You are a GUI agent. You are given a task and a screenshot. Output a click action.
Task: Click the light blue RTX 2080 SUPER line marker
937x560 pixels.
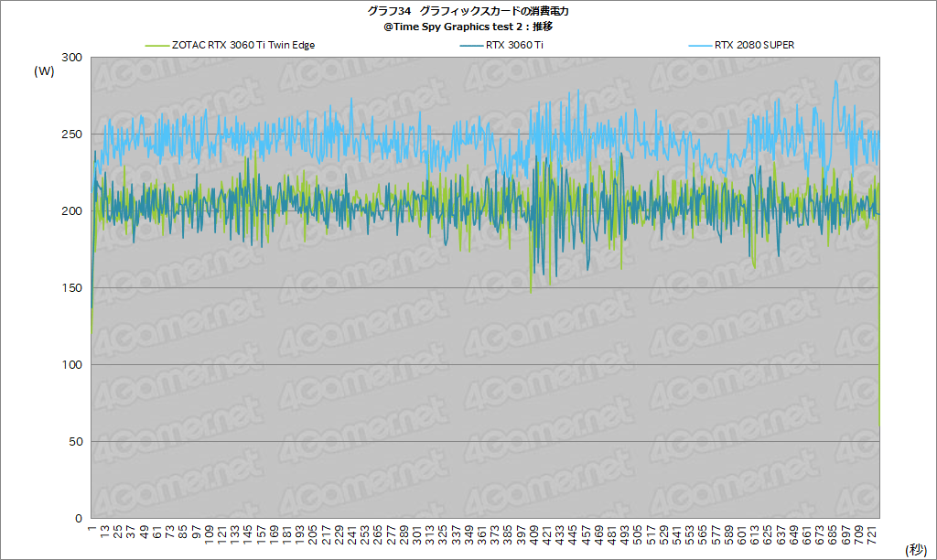(x=700, y=46)
